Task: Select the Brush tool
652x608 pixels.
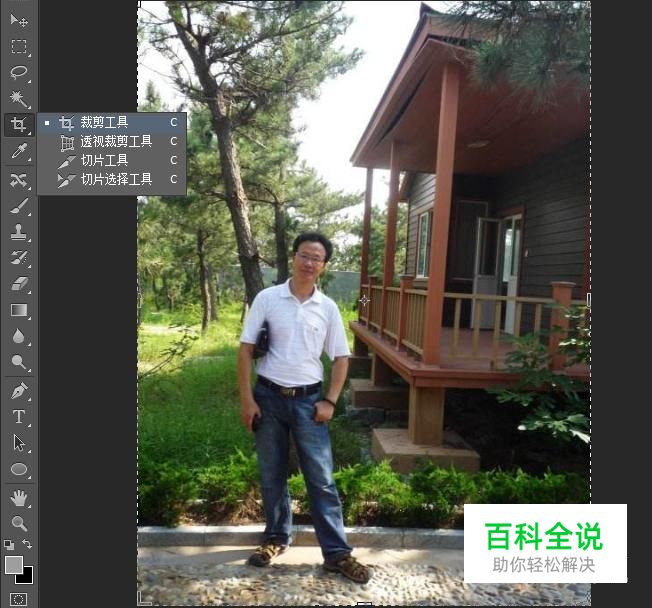Action: (19, 206)
